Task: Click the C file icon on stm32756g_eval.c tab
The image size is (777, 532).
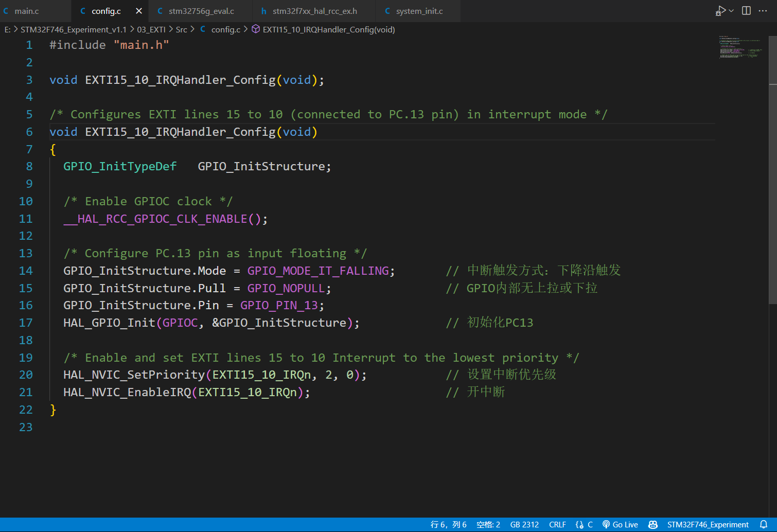Action: 160,11
